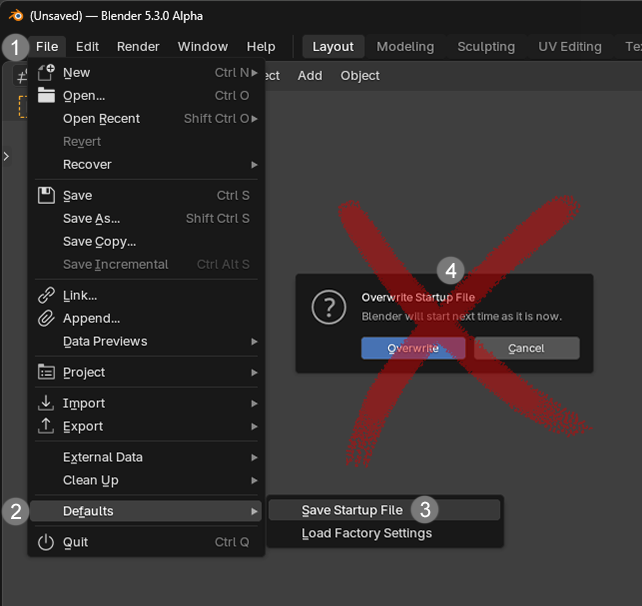Choose Save As... menu entry
Image resolution: width=642 pixels, height=606 pixels.
tap(146, 218)
